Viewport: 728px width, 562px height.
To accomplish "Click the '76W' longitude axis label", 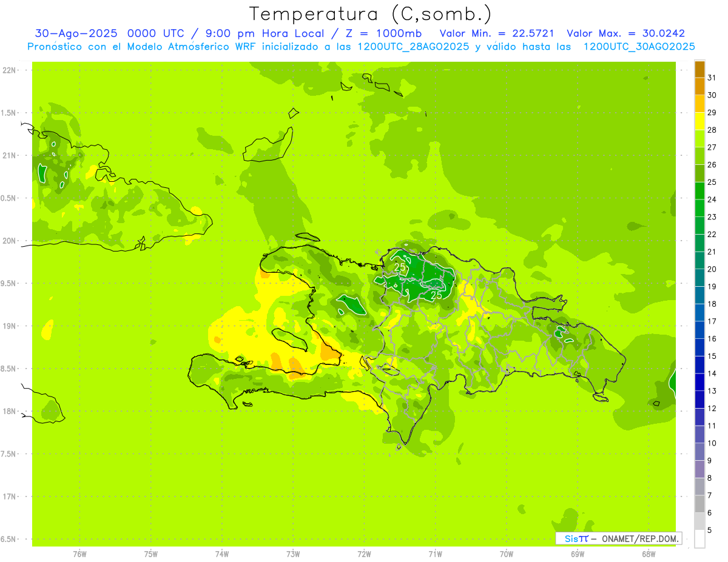I will tap(79, 554).
